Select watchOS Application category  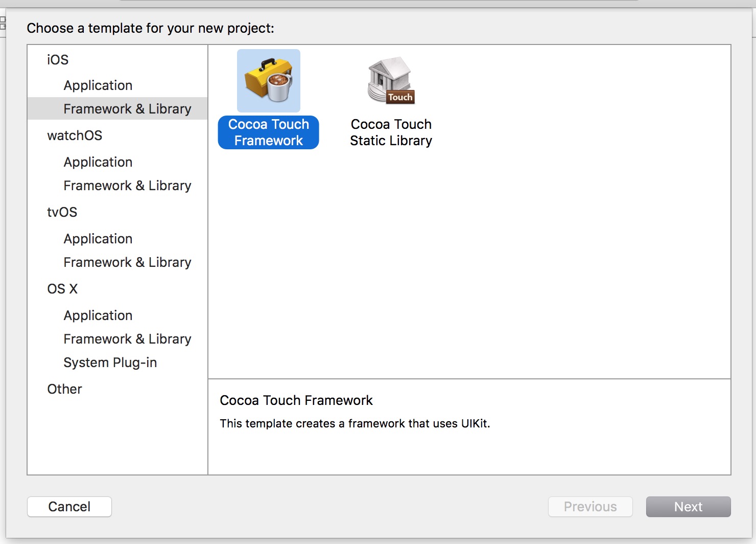pyautogui.click(x=98, y=162)
